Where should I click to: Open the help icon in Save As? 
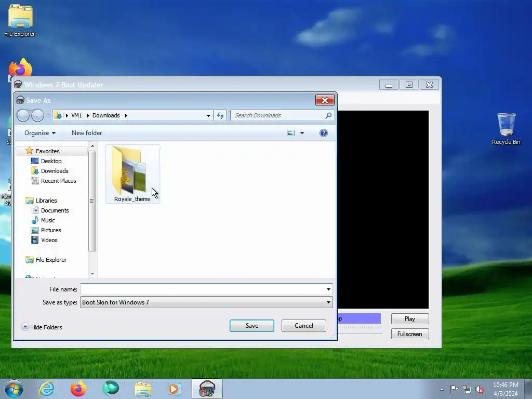point(323,133)
